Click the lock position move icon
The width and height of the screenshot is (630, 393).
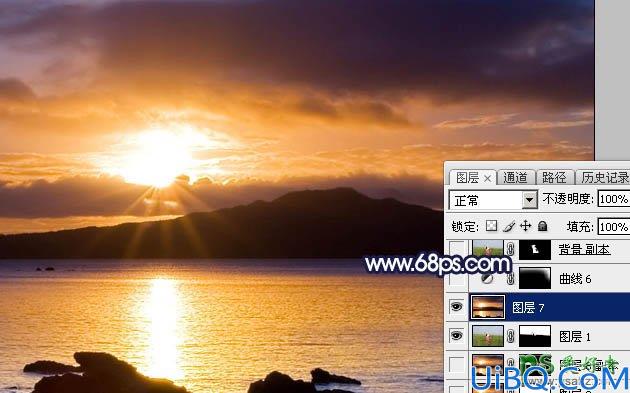coord(526,226)
